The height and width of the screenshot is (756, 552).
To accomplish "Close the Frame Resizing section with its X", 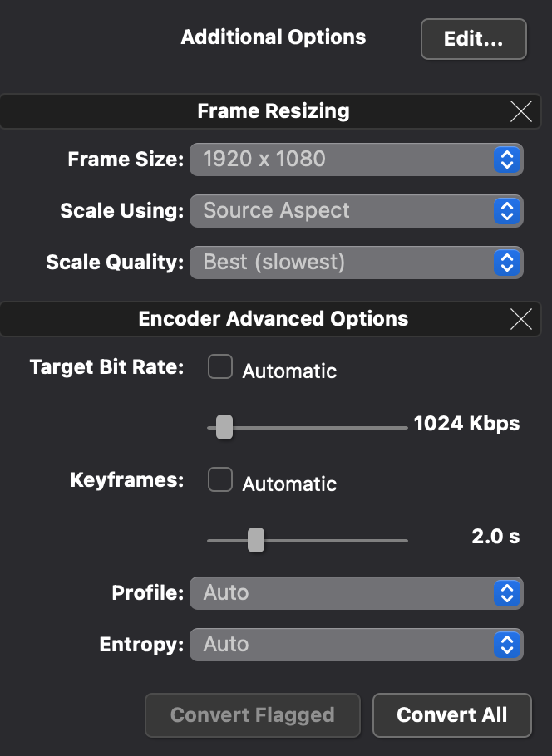I will pyautogui.click(x=521, y=111).
